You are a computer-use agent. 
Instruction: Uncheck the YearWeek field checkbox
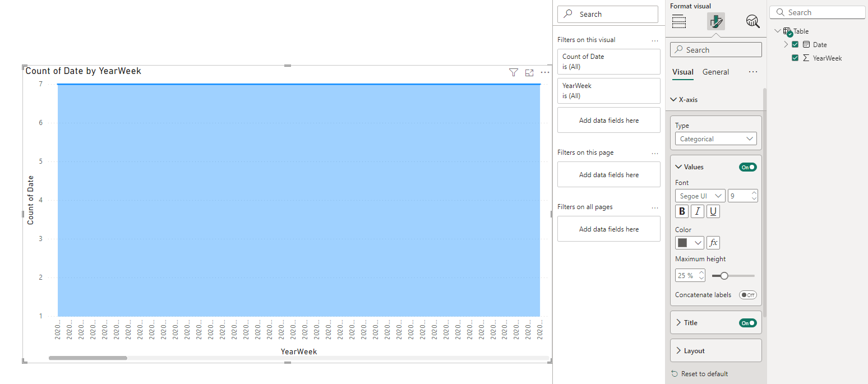point(795,58)
